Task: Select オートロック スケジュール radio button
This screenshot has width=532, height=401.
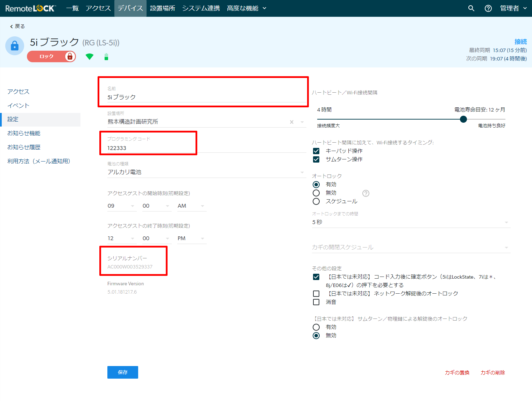Action: [316, 201]
